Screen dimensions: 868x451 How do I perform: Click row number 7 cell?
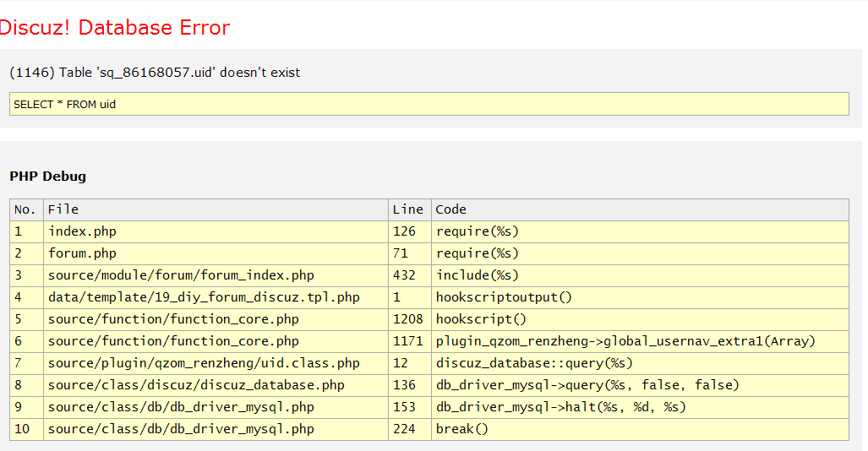(x=26, y=363)
